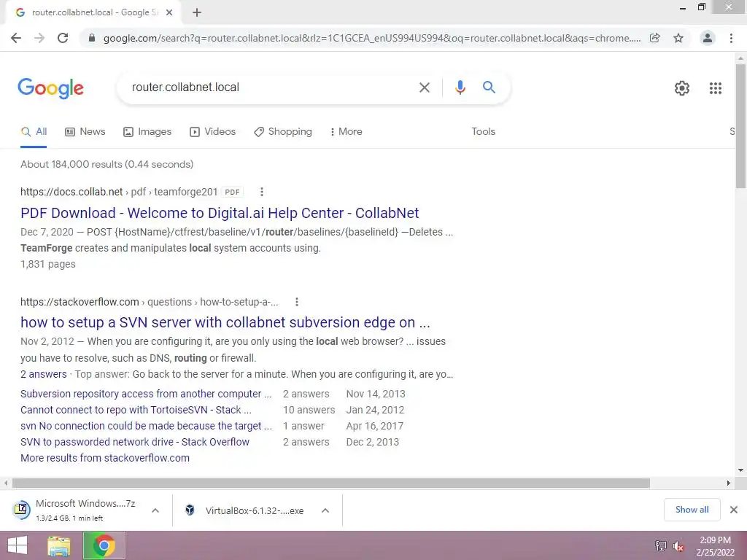Screen dimensions: 747x560
Task: Click the scroll right arrow
Action: (729, 483)
